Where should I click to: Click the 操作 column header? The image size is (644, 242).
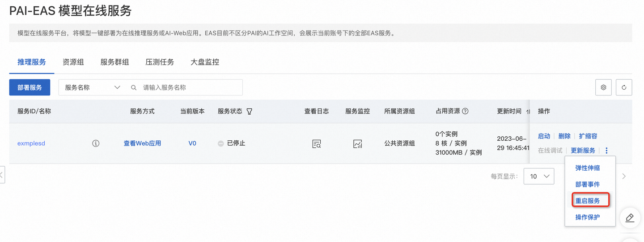(544, 111)
